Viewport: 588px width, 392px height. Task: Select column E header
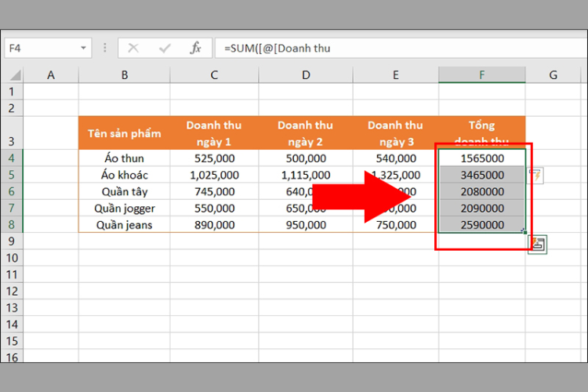(x=396, y=75)
